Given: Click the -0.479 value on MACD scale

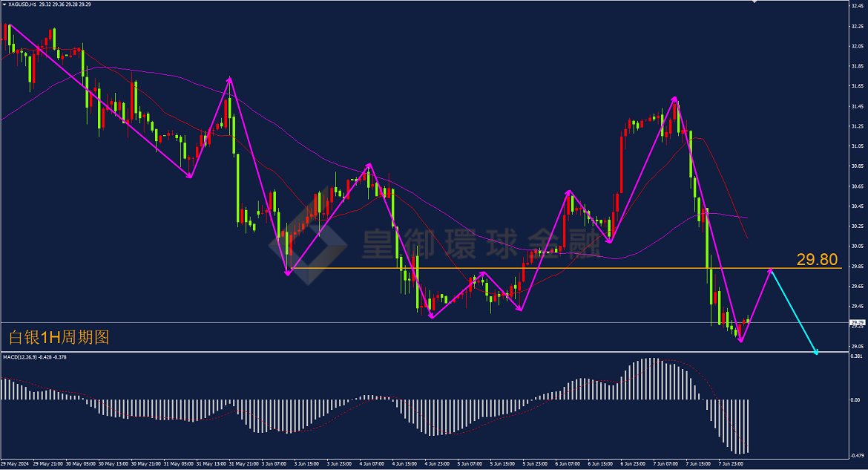Looking at the screenshot, I should tap(857, 456).
